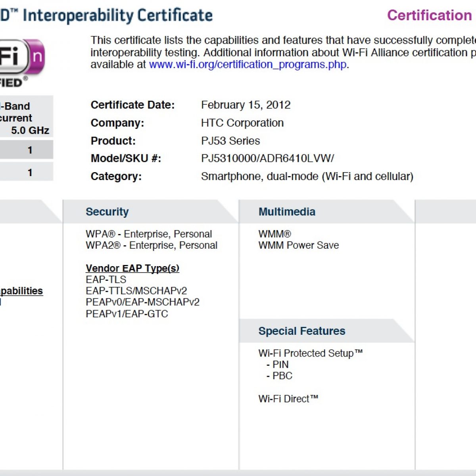Select the February 15, 2012 date text
The height and width of the screenshot is (476, 476).
tap(246, 105)
